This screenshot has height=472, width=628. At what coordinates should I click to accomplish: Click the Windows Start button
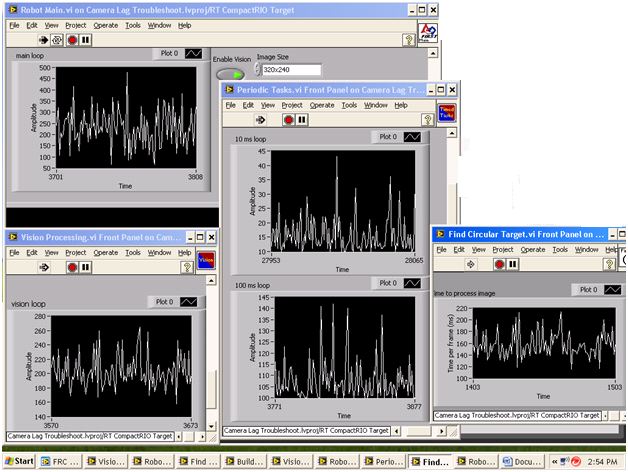(x=19, y=461)
